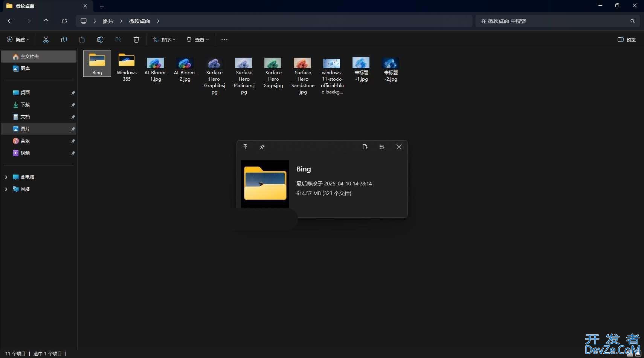Switch to details view icon in status bar
644x358 pixels.
630,354
